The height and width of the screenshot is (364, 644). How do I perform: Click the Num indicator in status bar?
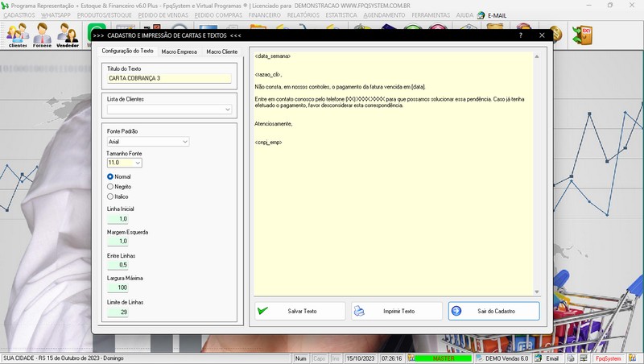click(x=300, y=358)
